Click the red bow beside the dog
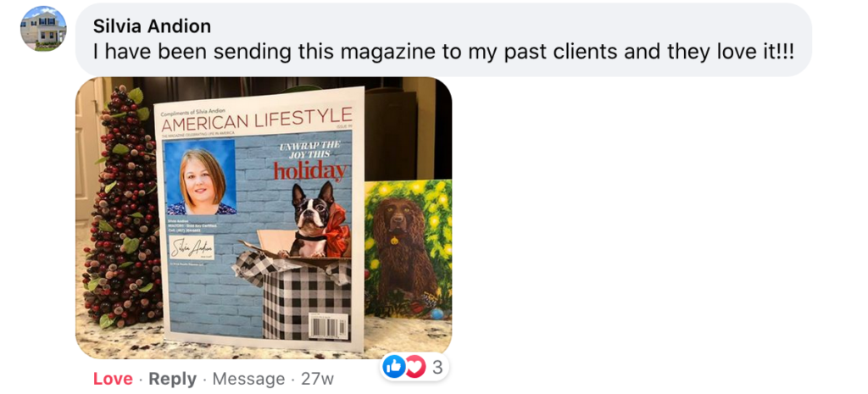Screen dimensions: 868x394 click(x=337, y=232)
